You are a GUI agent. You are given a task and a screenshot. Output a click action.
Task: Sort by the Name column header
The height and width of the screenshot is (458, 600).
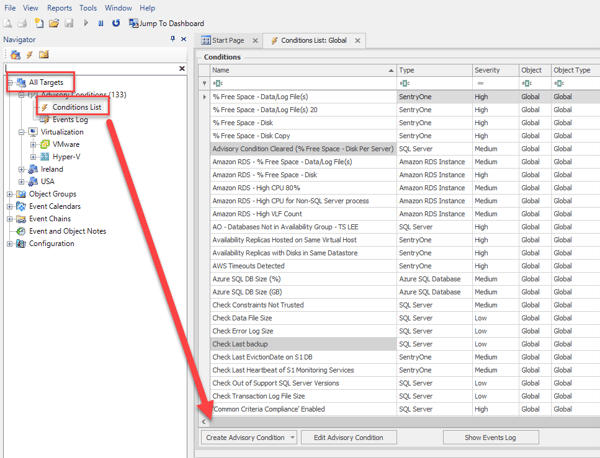click(x=303, y=70)
